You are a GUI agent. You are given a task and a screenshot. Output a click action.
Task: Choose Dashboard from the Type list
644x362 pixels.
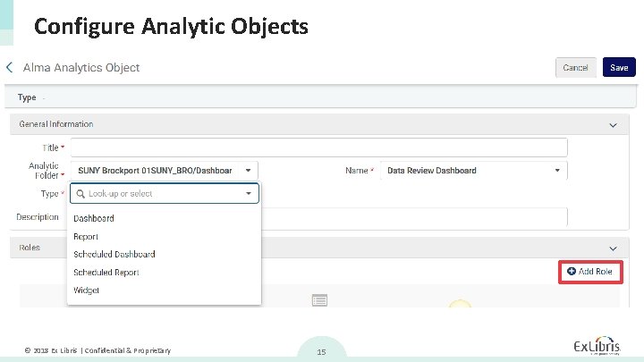click(x=94, y=218)
